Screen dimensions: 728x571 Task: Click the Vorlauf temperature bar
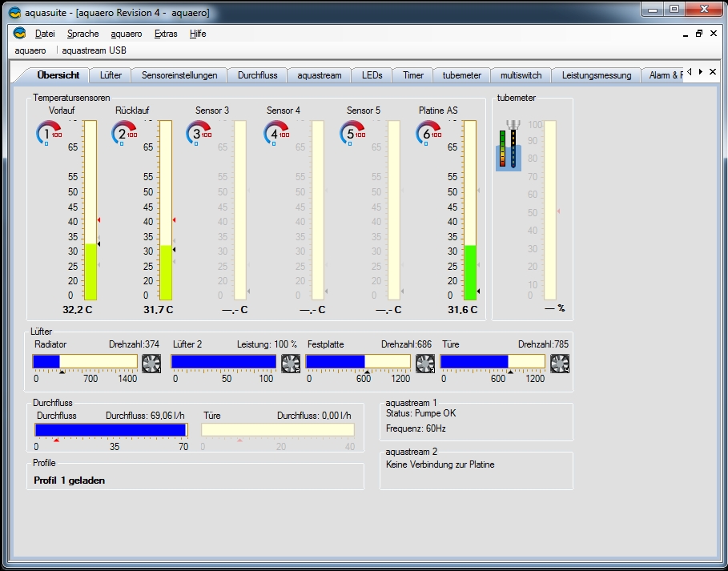(90, 211)
